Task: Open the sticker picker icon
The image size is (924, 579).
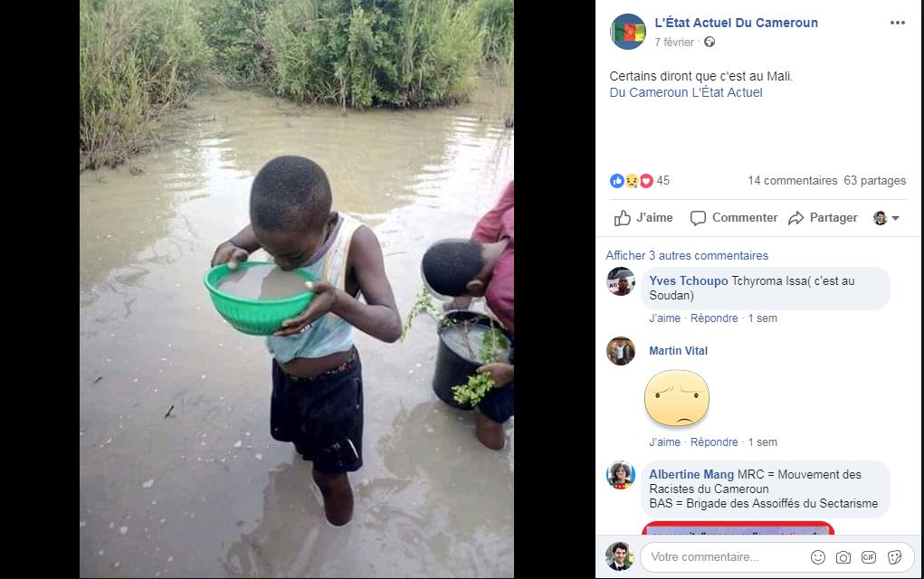Action: pyautogui.click(x=894, y=557)
